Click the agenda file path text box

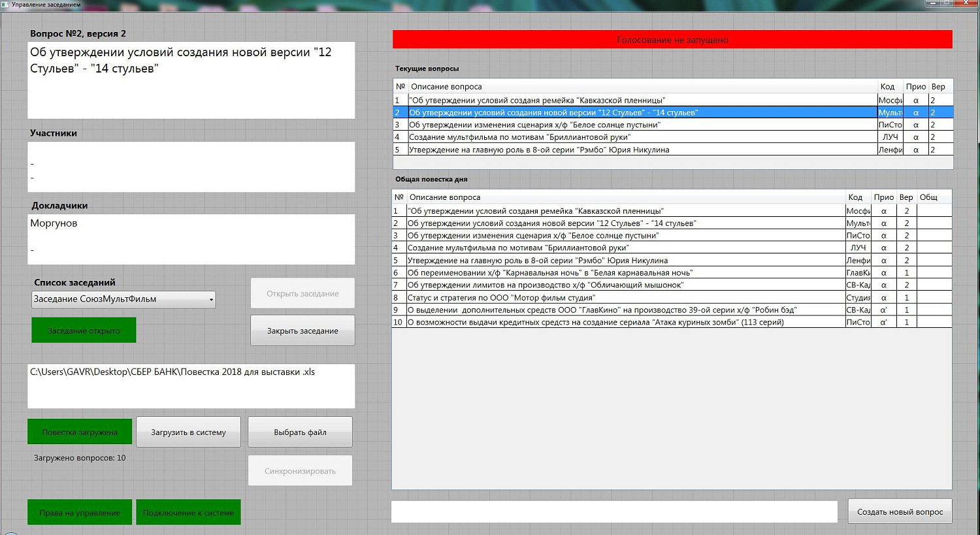point(191,385)
